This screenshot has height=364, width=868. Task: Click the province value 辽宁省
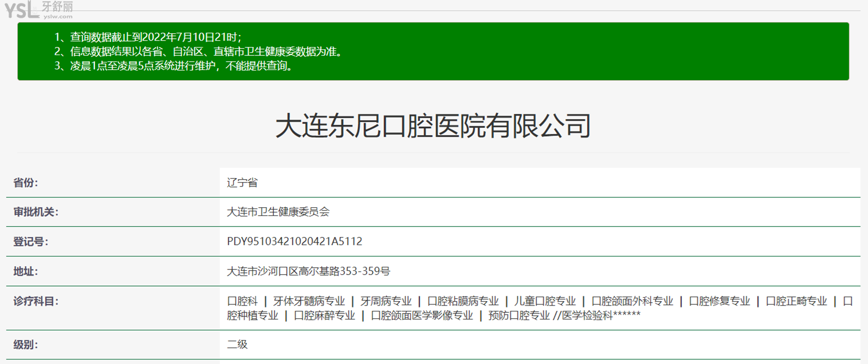tap(242, 183)
